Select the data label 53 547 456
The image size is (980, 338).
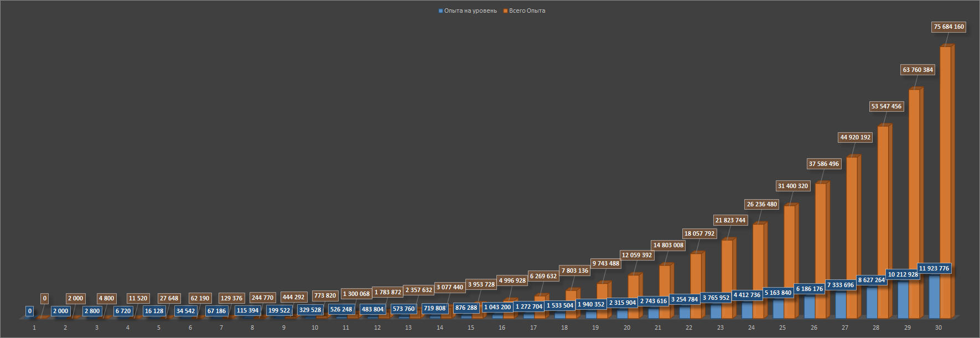(x=886, y=106)
